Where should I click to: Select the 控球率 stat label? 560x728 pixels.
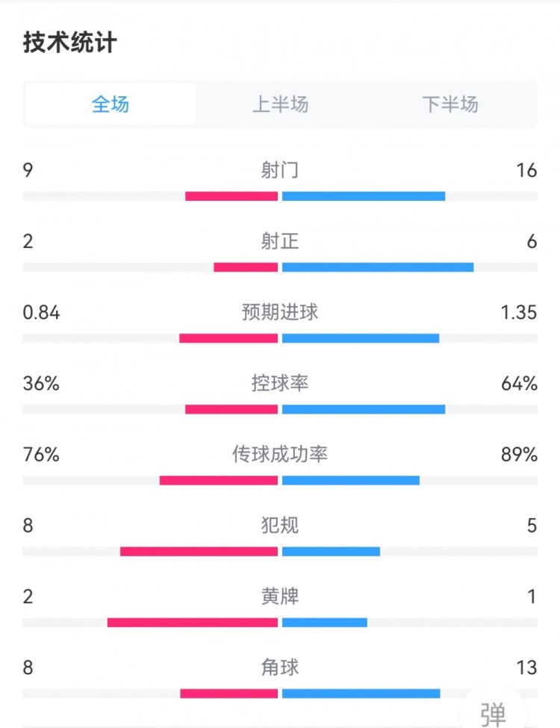coord(280,384)
